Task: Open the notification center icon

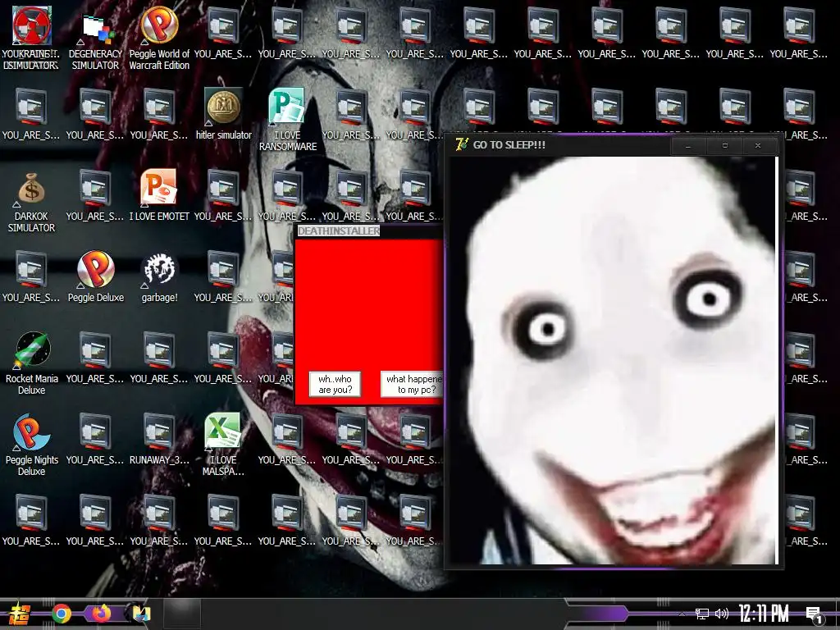Action: (815, 615)
